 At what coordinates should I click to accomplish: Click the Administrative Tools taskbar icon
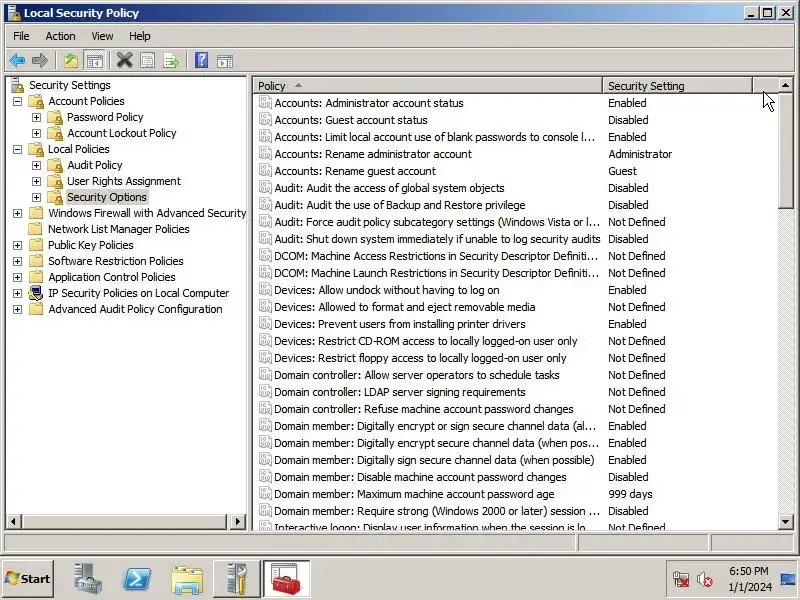(x=237, y=579)
